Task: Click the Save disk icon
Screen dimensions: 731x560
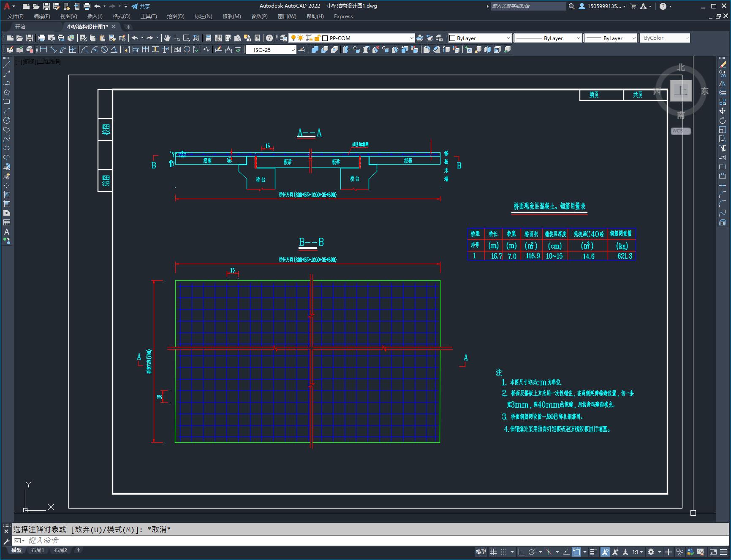Action: pyautogui.click(x=30, y=38)
